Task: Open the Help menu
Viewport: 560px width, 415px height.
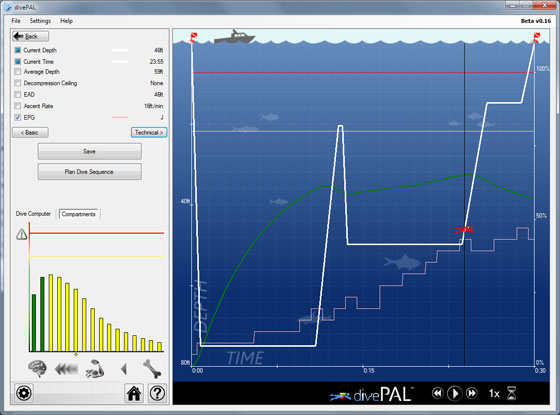Action: pos(66,21)
